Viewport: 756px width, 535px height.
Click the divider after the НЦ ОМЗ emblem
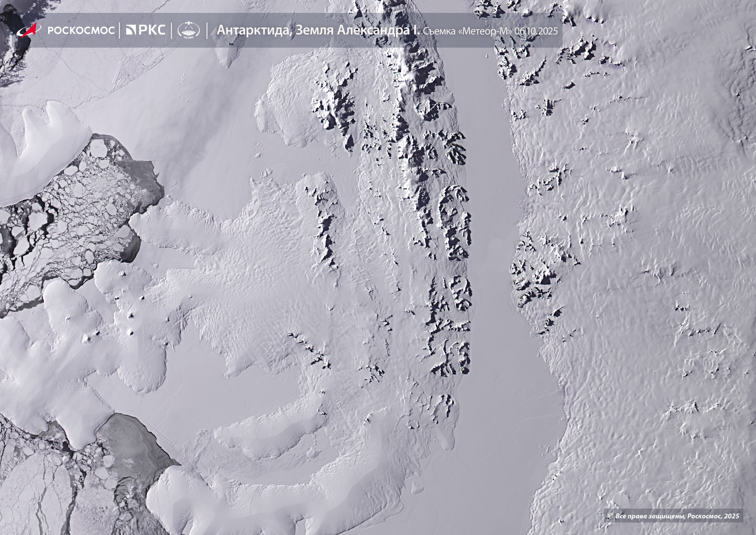[x=207, y=30]
